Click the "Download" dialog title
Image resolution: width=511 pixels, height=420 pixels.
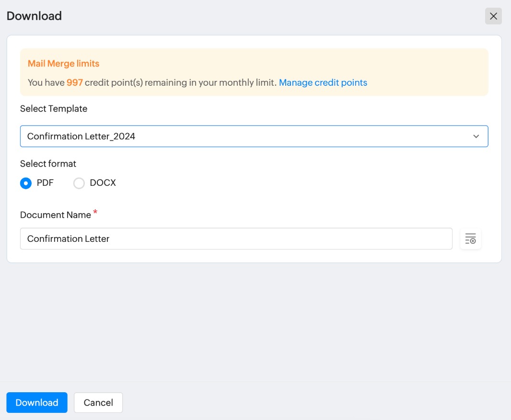tap(34, 16)
